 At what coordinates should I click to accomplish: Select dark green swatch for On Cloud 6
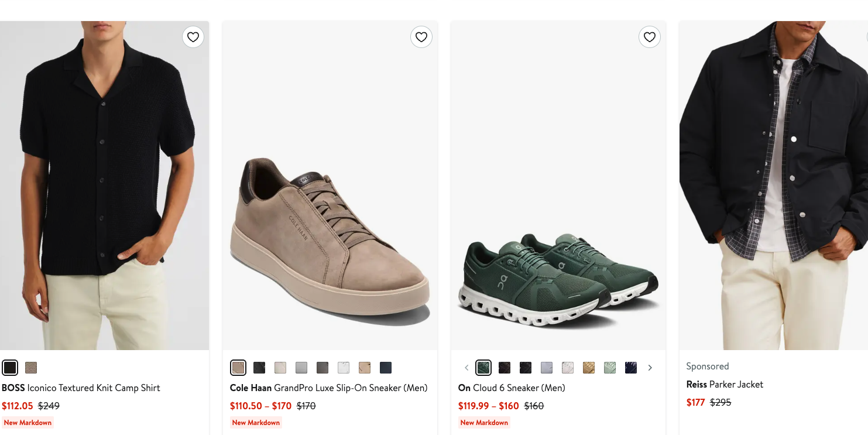[483, 367]
